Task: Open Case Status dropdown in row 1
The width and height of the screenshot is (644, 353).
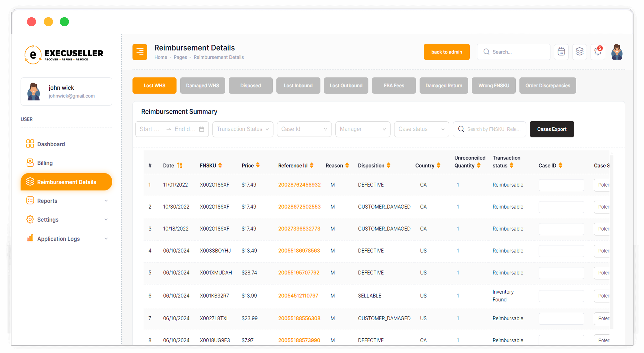Action: 602,185
